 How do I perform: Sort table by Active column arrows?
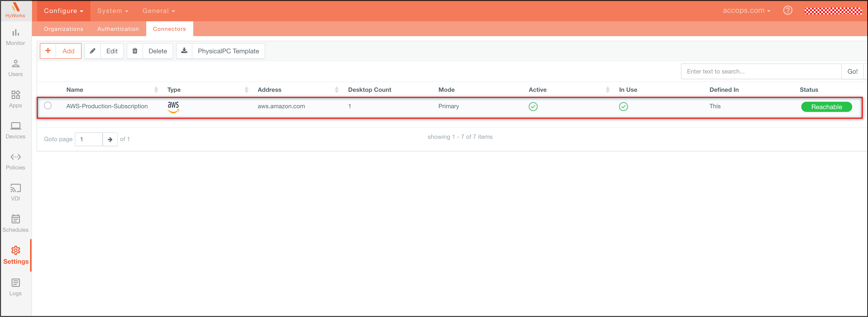[x=608, y=90]
